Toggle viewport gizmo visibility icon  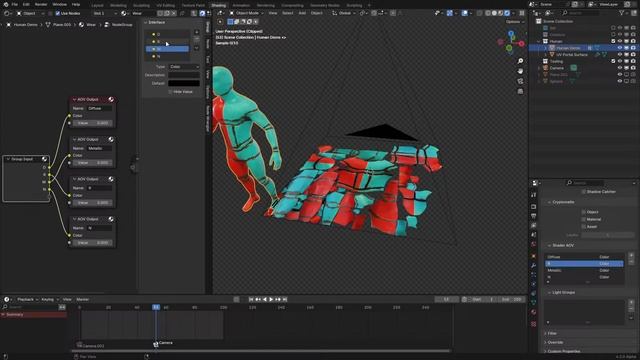(450, 13)
